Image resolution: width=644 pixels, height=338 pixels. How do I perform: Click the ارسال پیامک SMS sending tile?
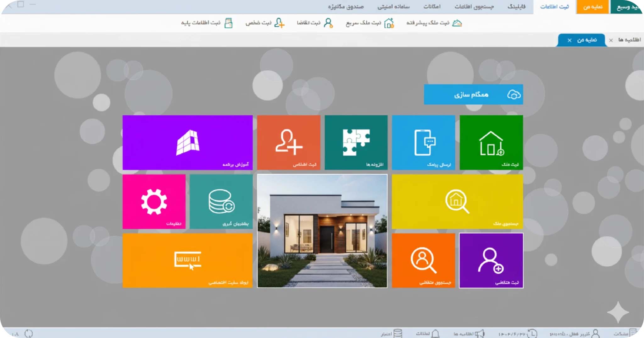click(424, 142)
